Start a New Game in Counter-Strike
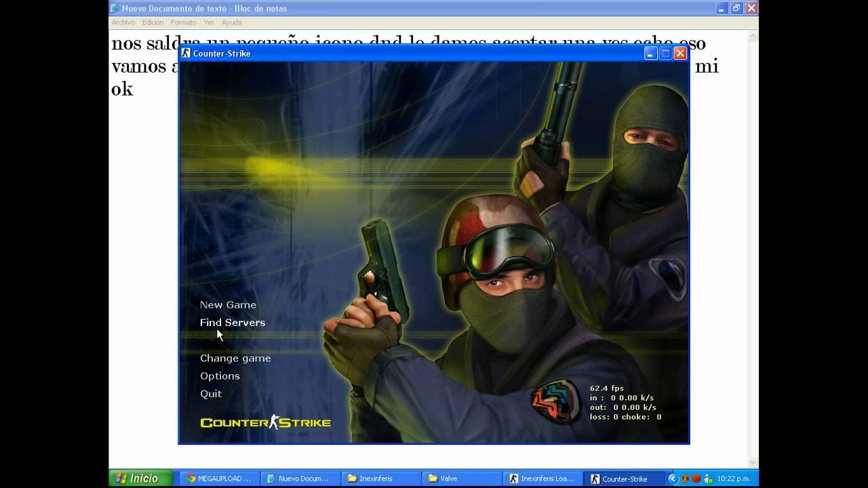The image size is (868, 488). coord(228,305)
